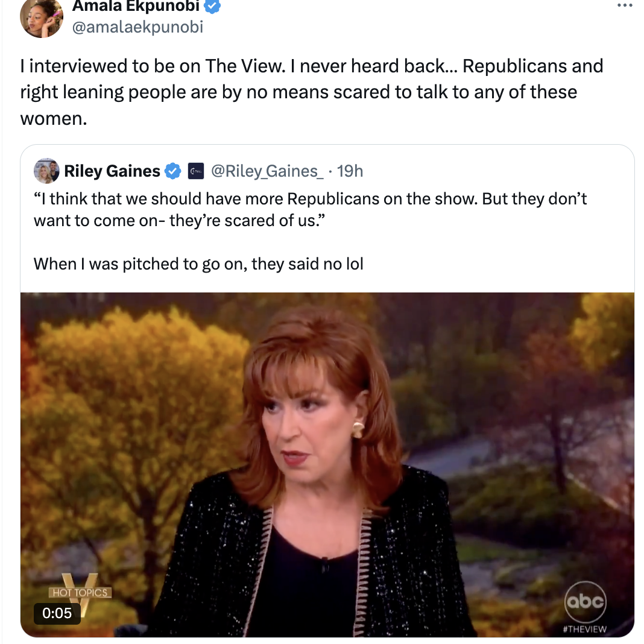Click the @amalaekpunobi handle
644x644 pixels.
(x=137, y=27)
